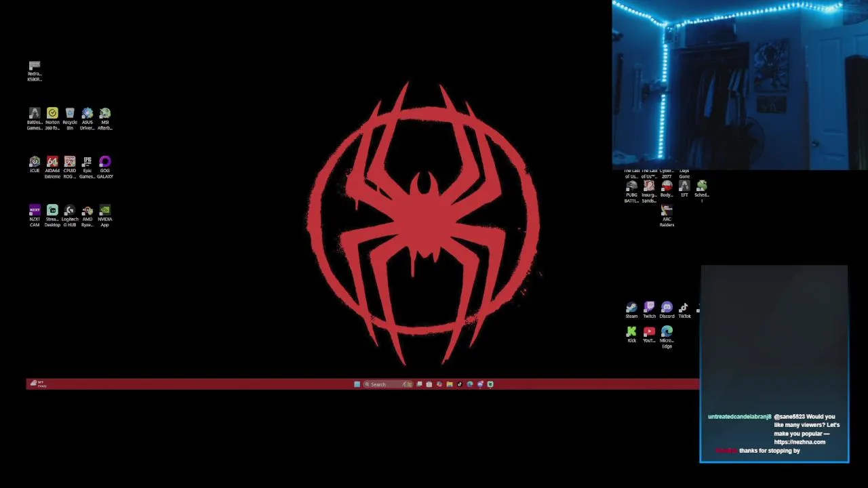Launch CPUID ROG CPU-Z icon
The width and height of the screenshot is (868, 488).
pyautogui.click(x=70, y=167)
